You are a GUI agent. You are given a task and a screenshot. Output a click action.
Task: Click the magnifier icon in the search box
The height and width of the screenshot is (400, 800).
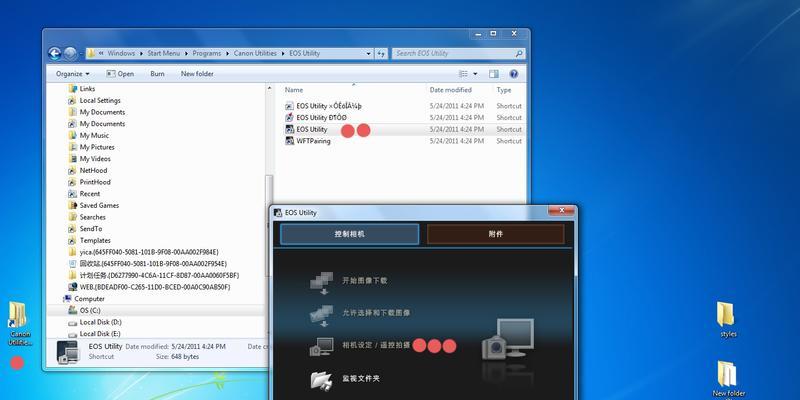pos(518,53)
